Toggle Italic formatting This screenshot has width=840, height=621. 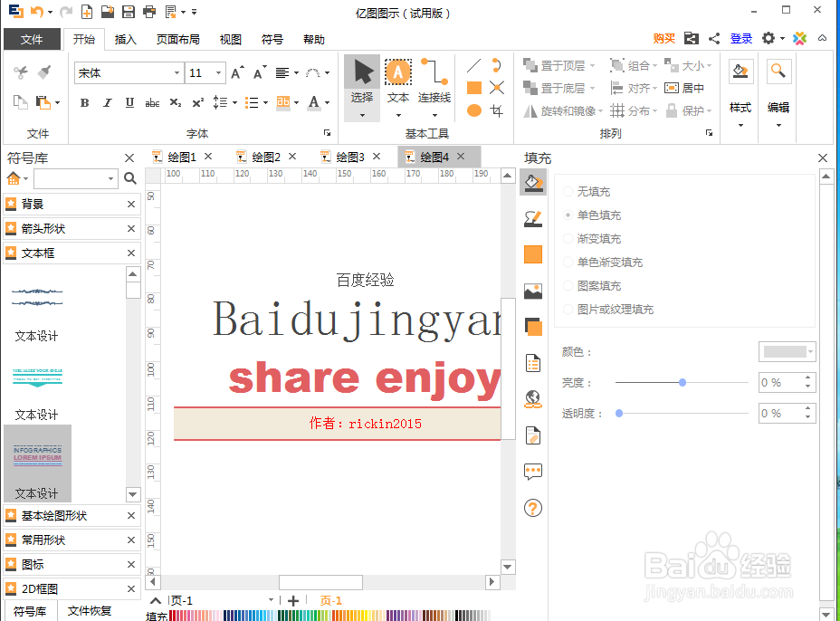tap(107, 103)
